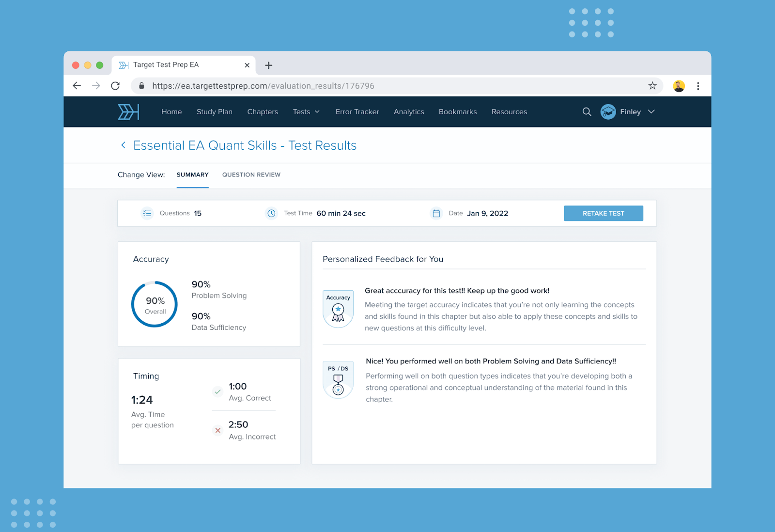Click the Target Test Prep logo icon
This screenshot has height=532, width=775.
tap(128, 112)
